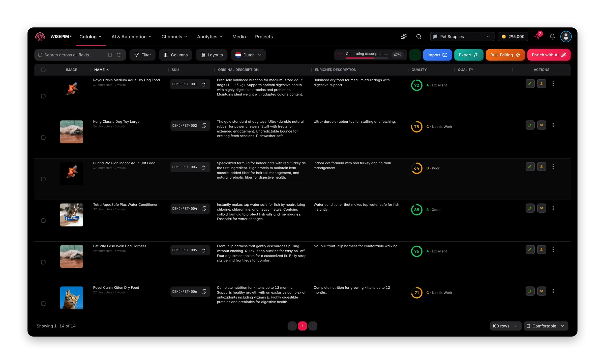Select the Tetra AquaSafe Plus checkbox
Screen dimensions: 605x364
click(x=43, y=221)
